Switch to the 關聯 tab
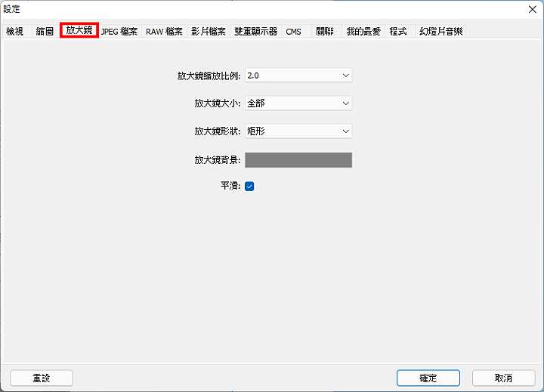544x392 pixels. 325,31
